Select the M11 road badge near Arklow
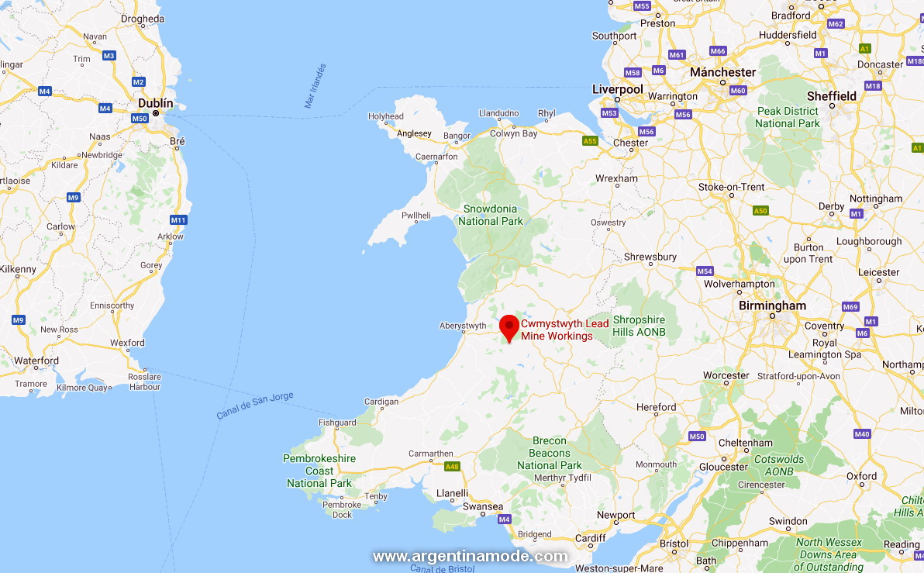This screenshot has width=924, height=573. click(178, 220)
